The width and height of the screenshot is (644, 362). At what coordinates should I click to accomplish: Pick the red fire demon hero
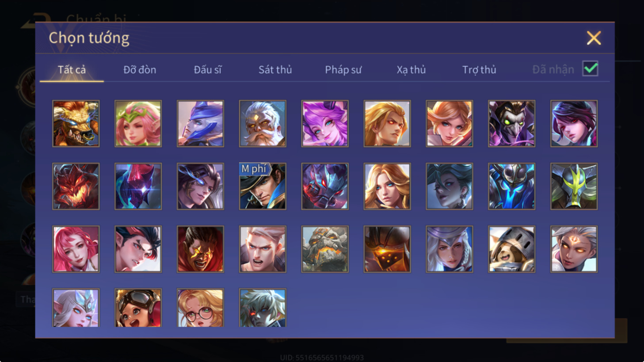tap(76, 186)
